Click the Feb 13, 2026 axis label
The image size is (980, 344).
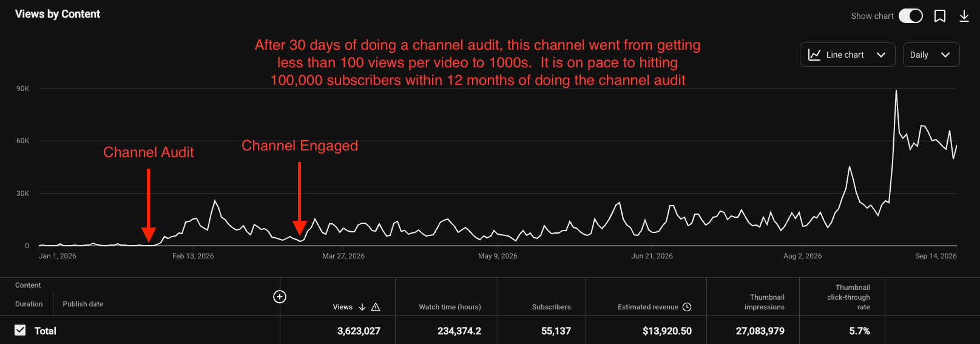[193, 256]
